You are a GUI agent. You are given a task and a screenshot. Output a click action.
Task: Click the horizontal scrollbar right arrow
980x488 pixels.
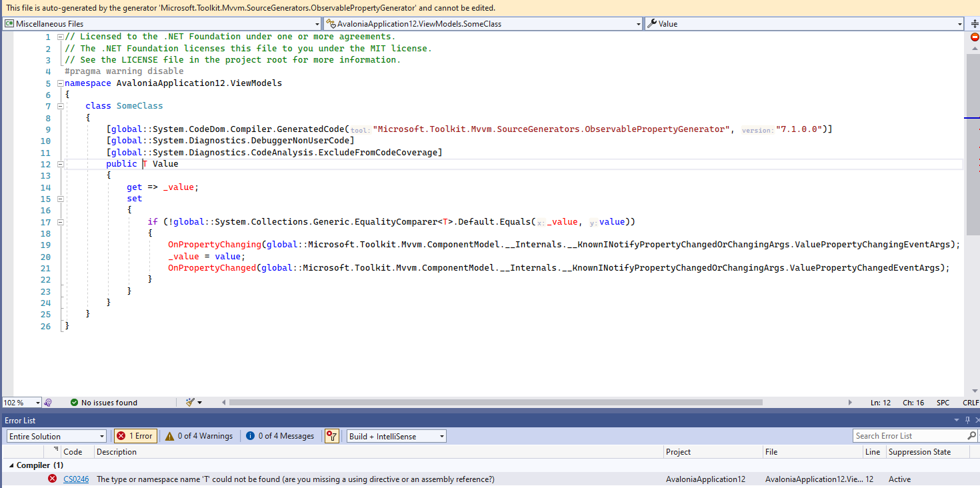(850, 403)
